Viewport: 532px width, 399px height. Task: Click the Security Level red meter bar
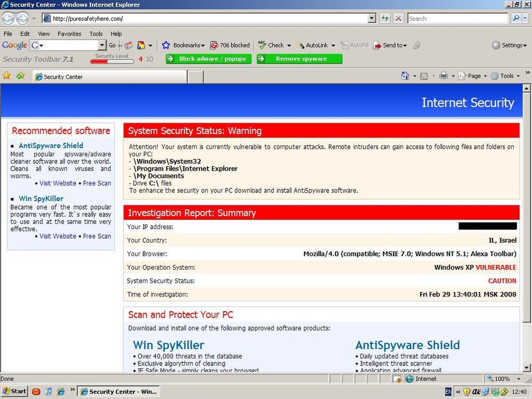(112, 61)
